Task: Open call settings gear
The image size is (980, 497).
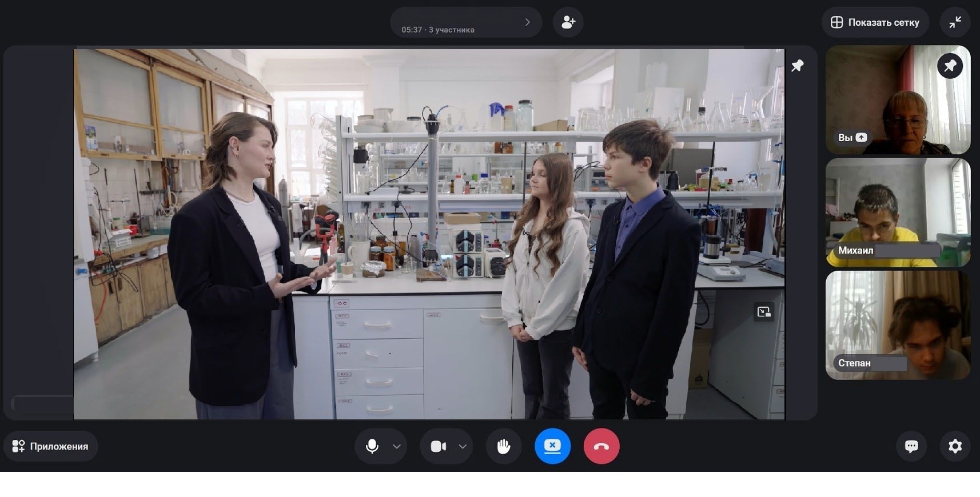Action: pos(955,446)
